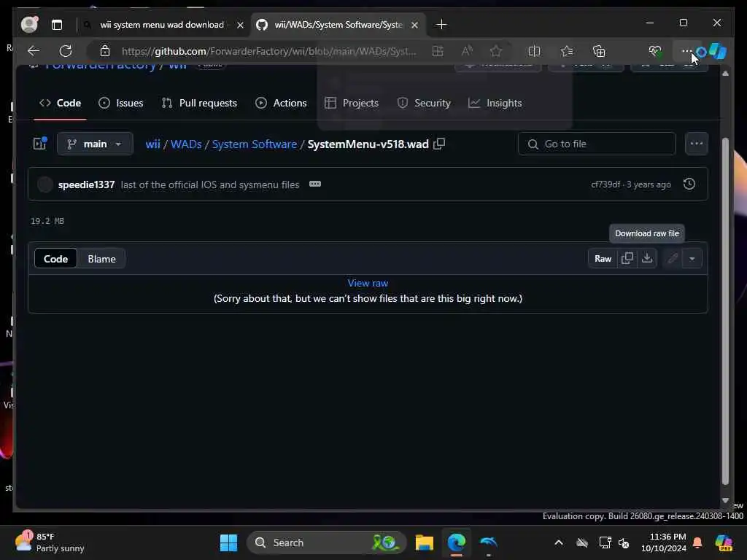Viewport: 747px width, 560px height.
Task: Open more file actions ellipsis menu
Action: [x=696, y=144]
